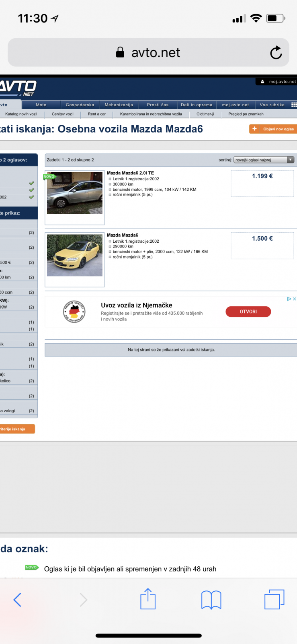Open the Gospodarska tab
Image resolution: width=297 pixels, height=644 pixels.
(x=80, y=105)
